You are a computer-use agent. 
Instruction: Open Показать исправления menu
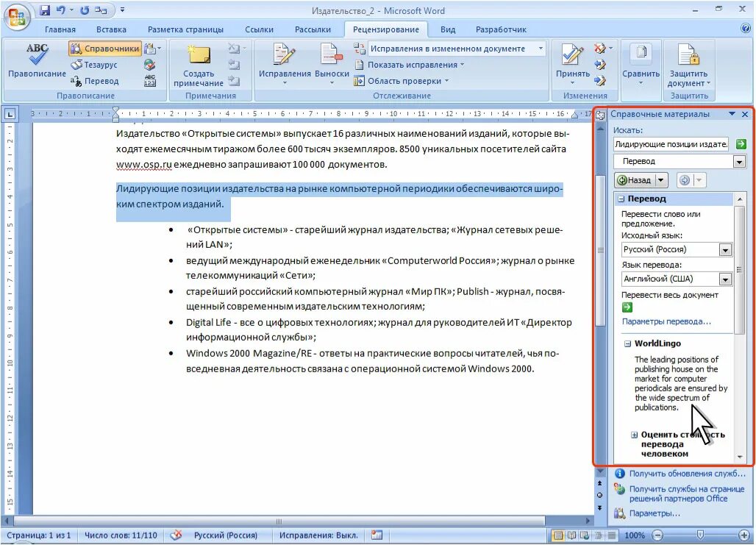pyautogui.click(x=410, y=65)
